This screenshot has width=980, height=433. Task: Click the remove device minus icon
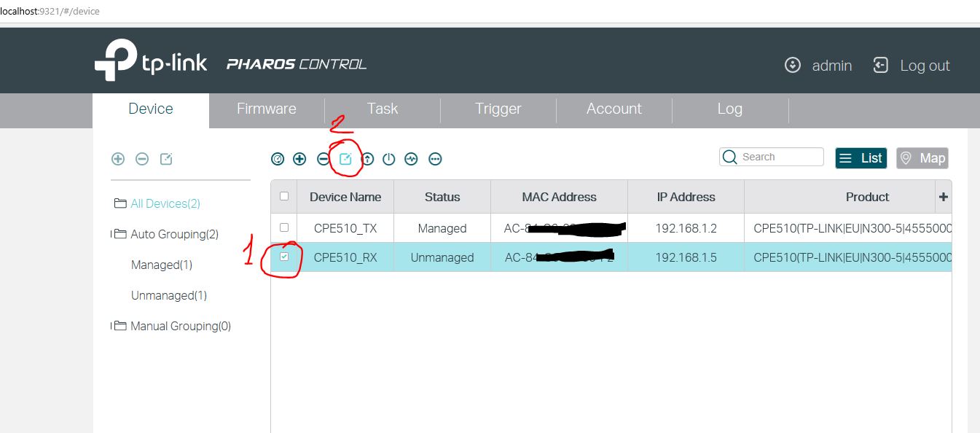324,159
